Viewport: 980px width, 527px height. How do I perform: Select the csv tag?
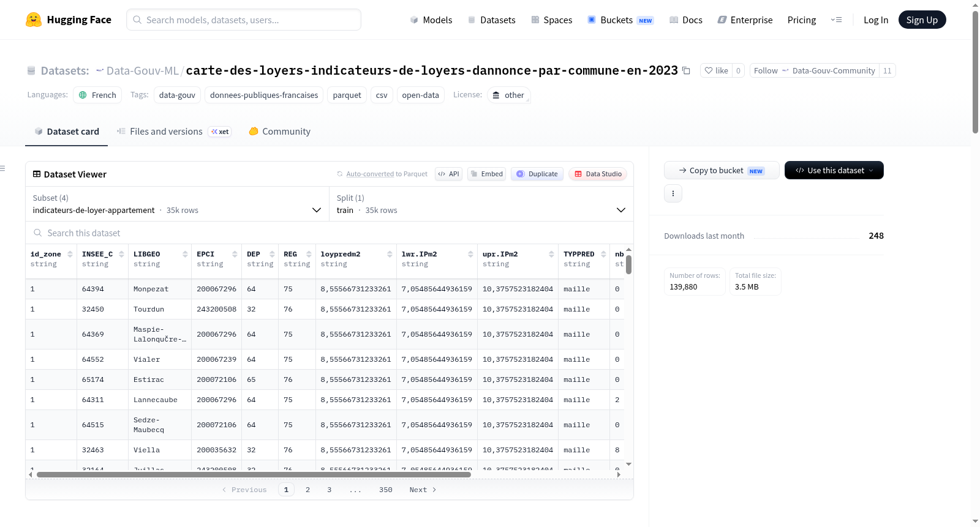pos(382,95)
